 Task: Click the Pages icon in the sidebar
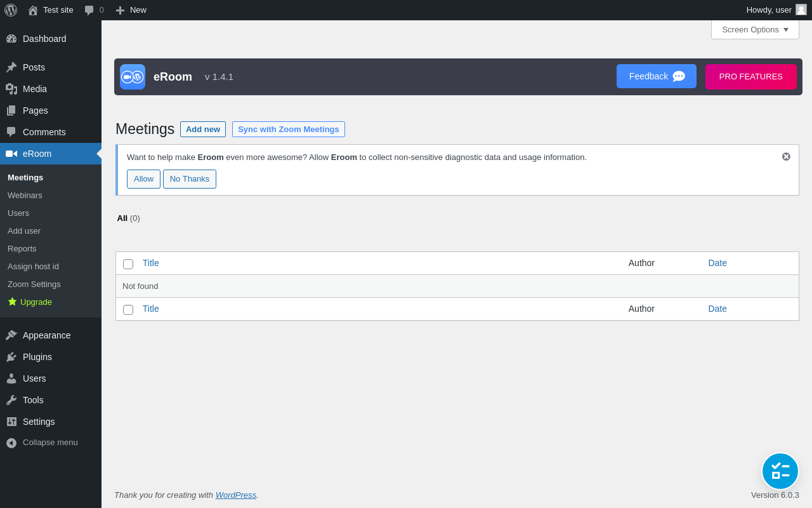(x=11, y=110)
